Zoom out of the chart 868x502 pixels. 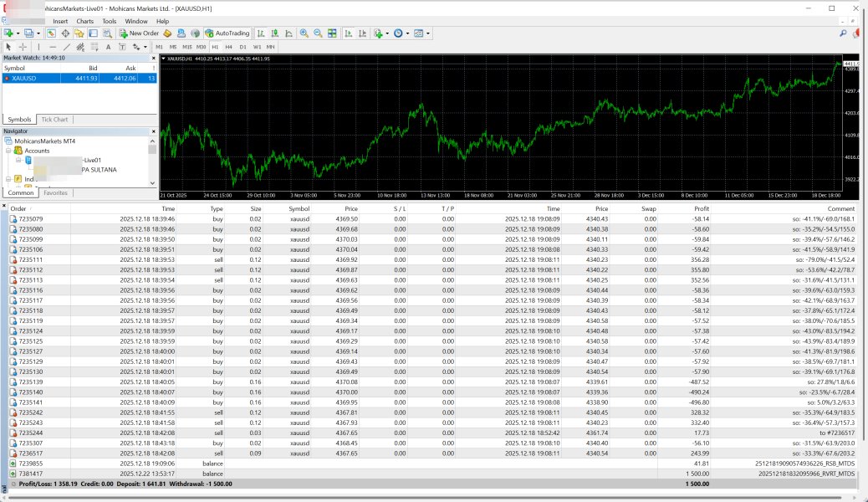pyautogui.click(x=318, y=33)
